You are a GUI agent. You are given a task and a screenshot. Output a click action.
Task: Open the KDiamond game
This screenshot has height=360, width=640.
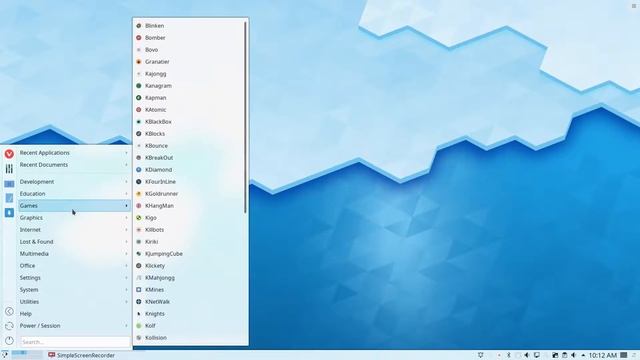189,170
